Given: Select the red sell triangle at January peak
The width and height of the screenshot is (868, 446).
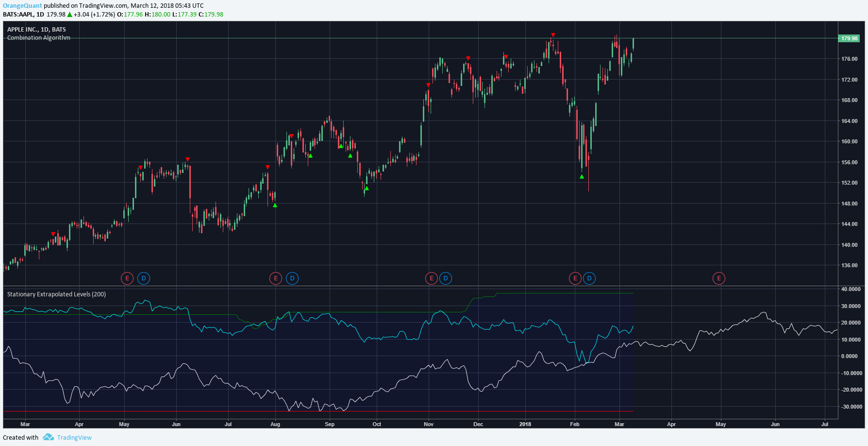Looking at the screenshot, I should click(x=553, y=35).
